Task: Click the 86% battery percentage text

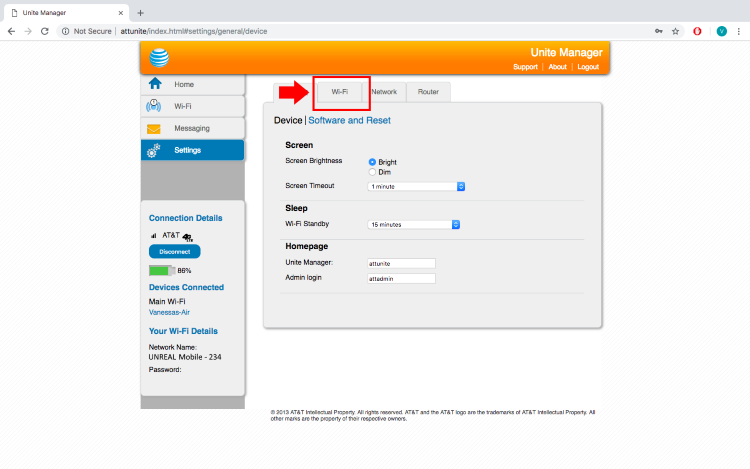Action: click(184, 271)
